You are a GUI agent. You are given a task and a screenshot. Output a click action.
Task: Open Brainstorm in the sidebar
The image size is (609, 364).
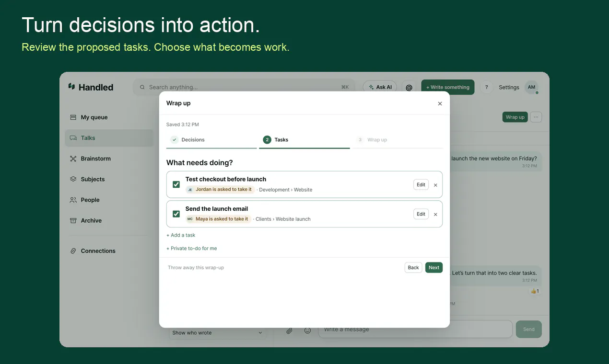click(x=109, y=159)
